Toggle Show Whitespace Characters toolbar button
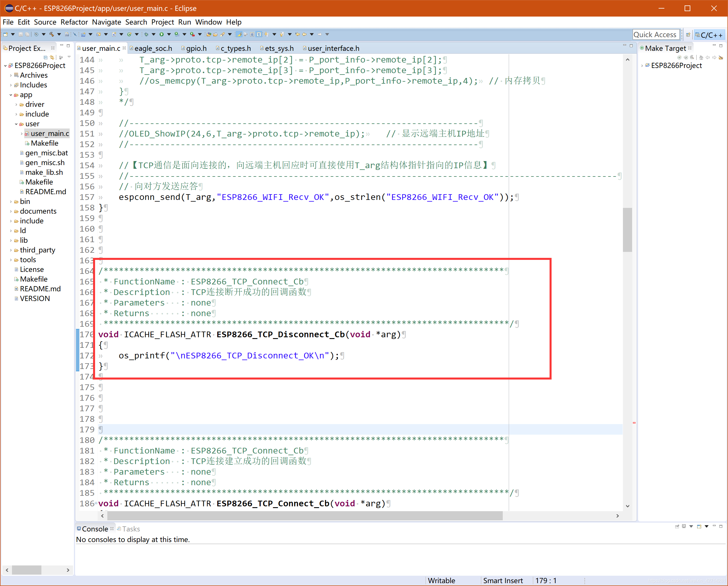 click(259, 35)
